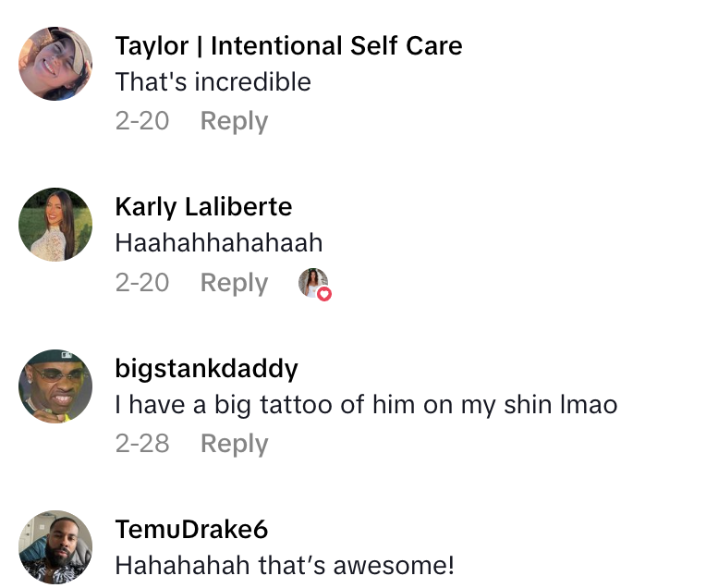Select the "Haahahhahahaah" comment text

coord(218,243)
